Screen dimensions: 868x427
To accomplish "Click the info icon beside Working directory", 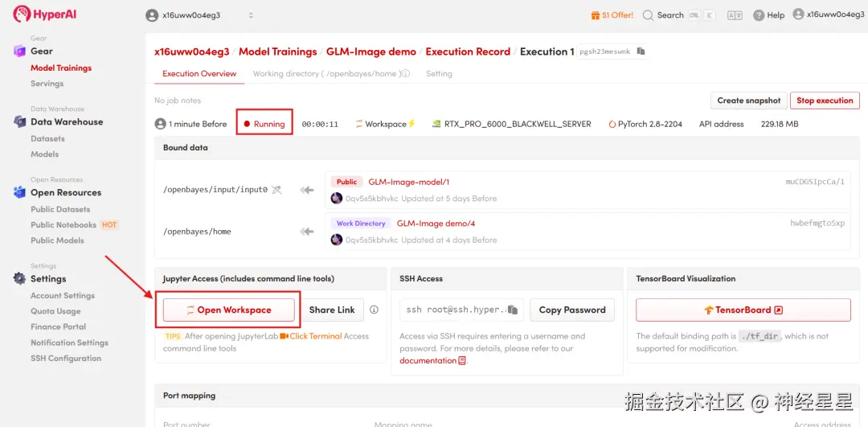I will point(406,74).
